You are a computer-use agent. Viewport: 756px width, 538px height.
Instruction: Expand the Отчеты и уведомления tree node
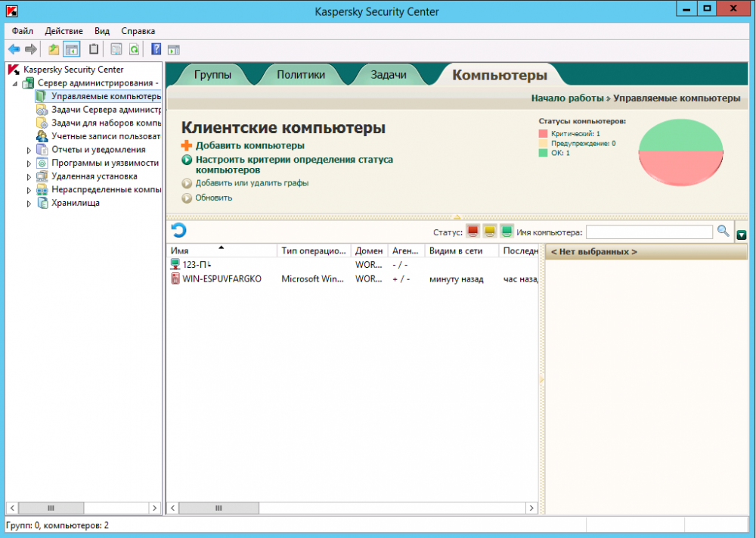29,150
